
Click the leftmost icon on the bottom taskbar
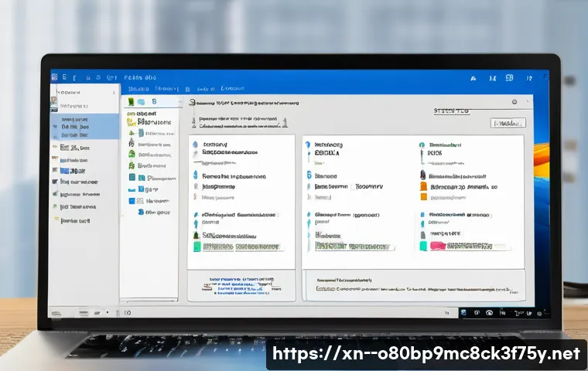click(55, 313)
